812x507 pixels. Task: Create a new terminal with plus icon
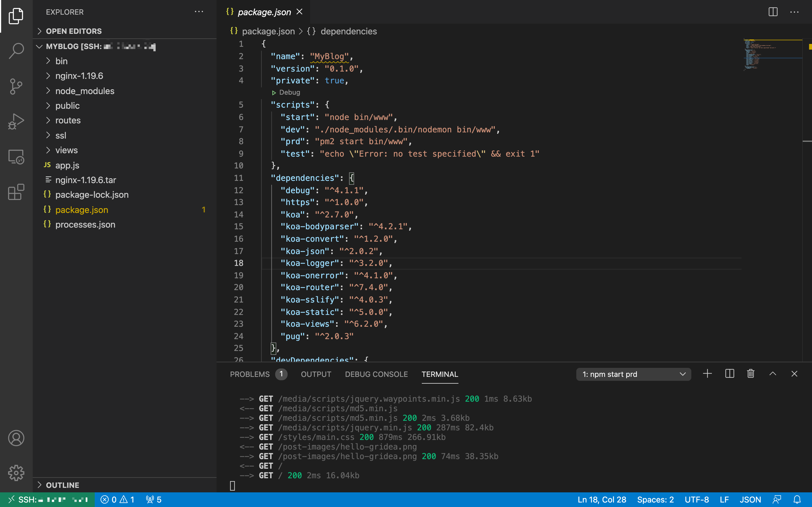707,374
